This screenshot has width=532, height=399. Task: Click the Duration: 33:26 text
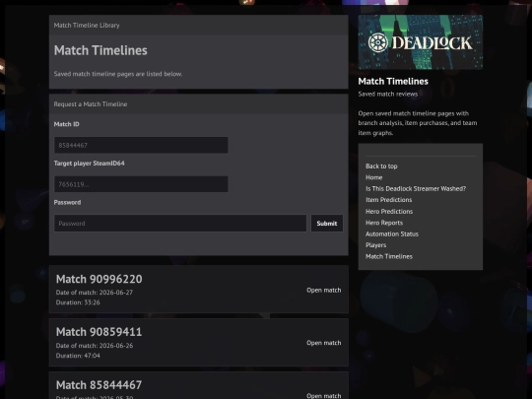coord(78,302)
